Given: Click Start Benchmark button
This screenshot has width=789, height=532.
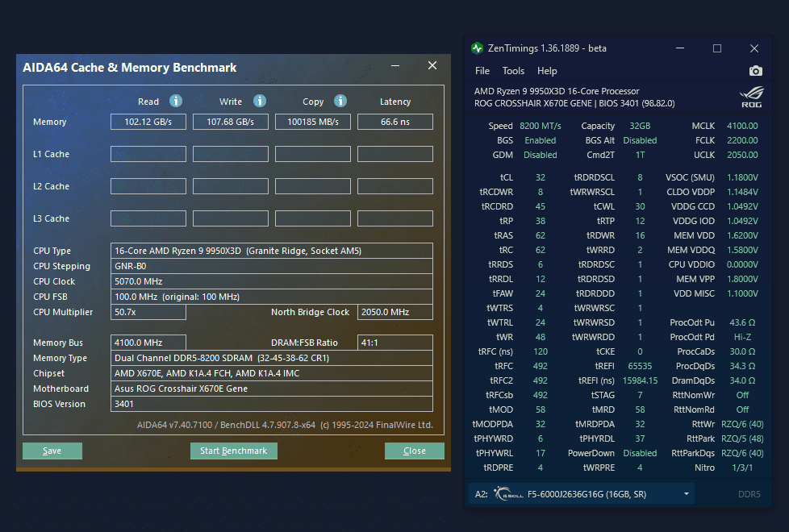Looking at the screenshot, I should tap(233, 451).
